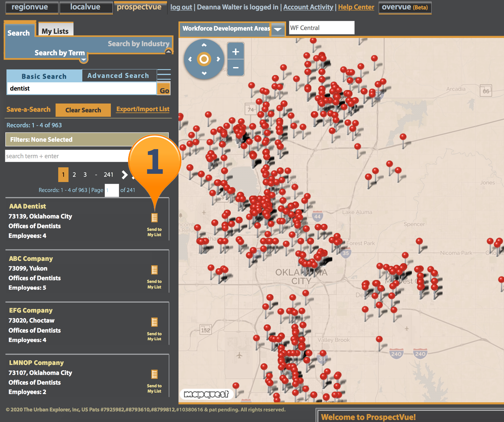Image resolution: width=504 pixels, height=422 pixels.
Task: Open the EFG Company record
Action: coord(31,311)
